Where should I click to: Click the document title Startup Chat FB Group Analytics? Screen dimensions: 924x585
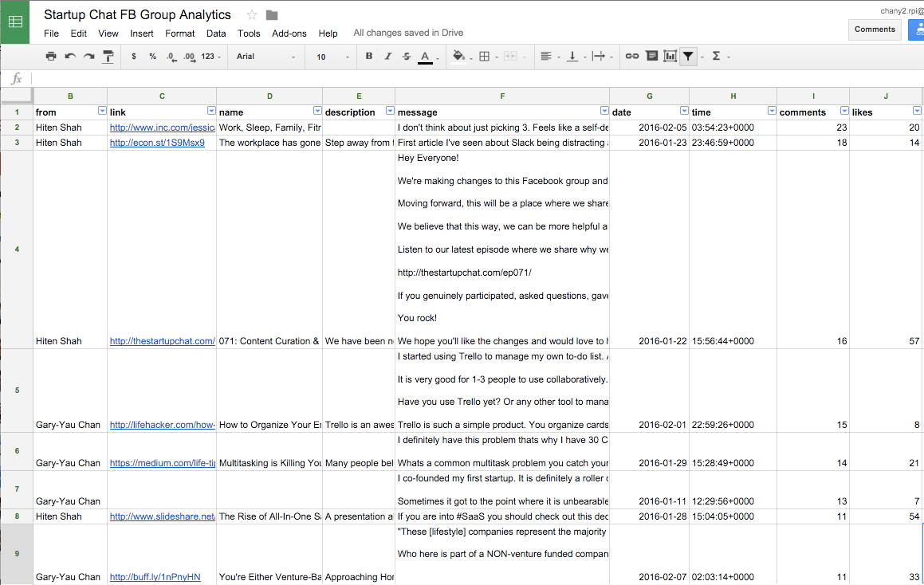click(x=137, y=14)
